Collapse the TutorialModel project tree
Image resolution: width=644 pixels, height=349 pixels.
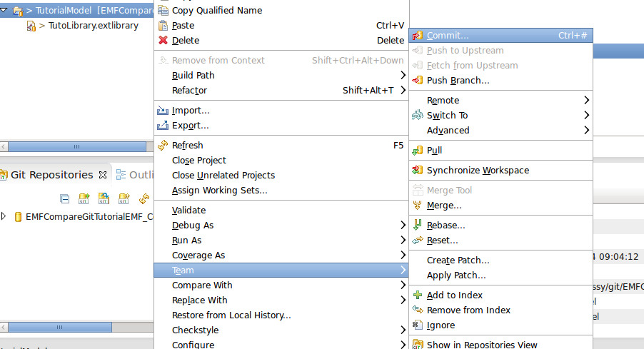coord(4,11)
